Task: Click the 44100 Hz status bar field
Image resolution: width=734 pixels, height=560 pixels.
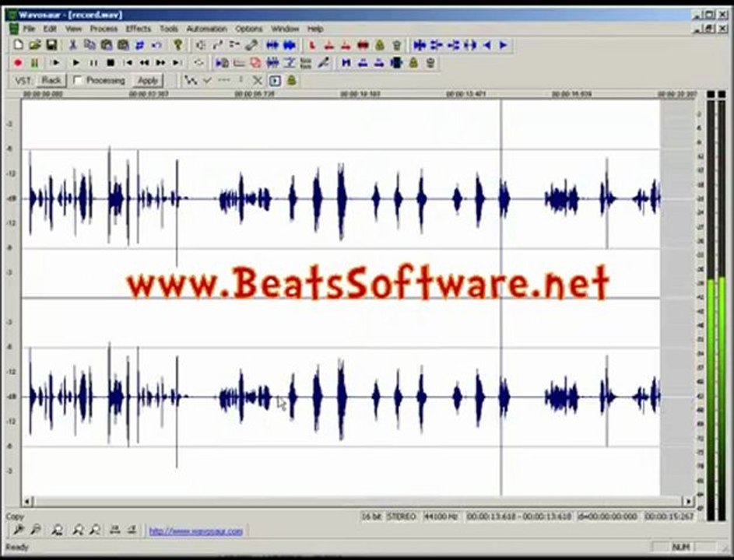Action: [x=441, y=516]
